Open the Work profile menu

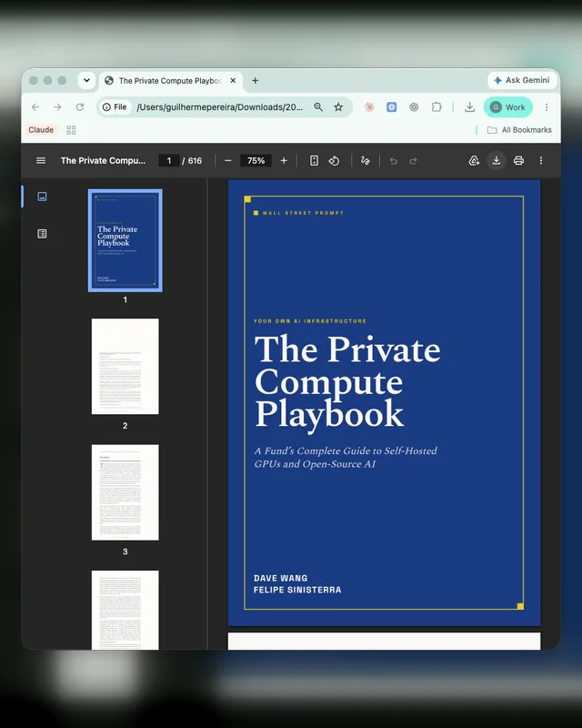[508, 107]
